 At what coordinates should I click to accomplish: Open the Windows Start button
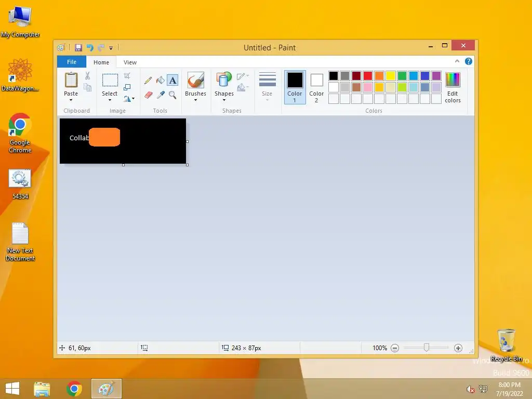tap(12, 389)
